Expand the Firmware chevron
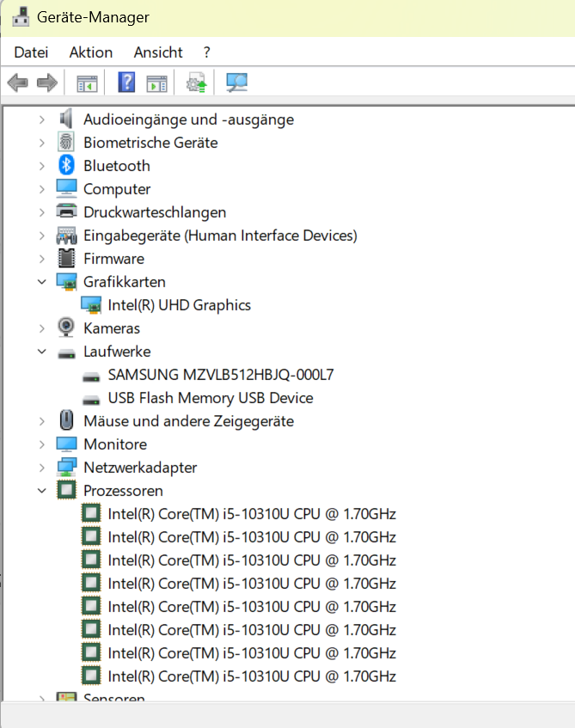This screenshot has width=575, height=728. (x=42, y=259)
